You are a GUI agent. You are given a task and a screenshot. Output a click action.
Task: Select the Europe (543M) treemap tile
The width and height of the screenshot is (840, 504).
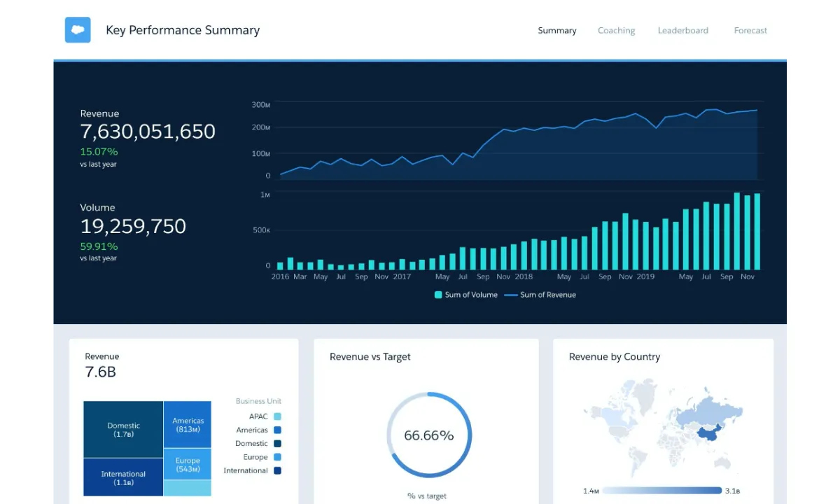188,464
